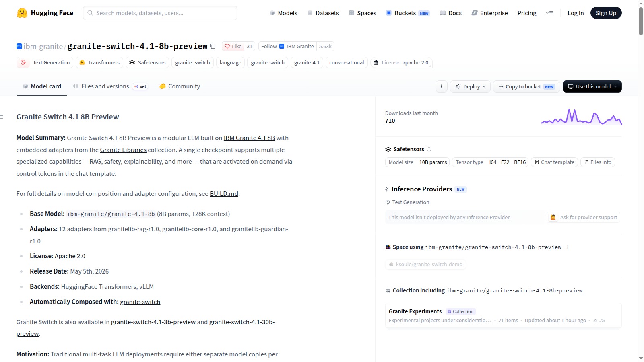Go to Spaces page

click(x=362, y=13)
